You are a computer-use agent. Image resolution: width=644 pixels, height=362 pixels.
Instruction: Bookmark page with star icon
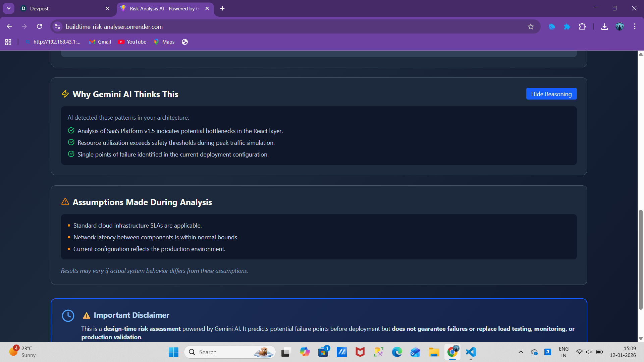(x=531, y=26)
